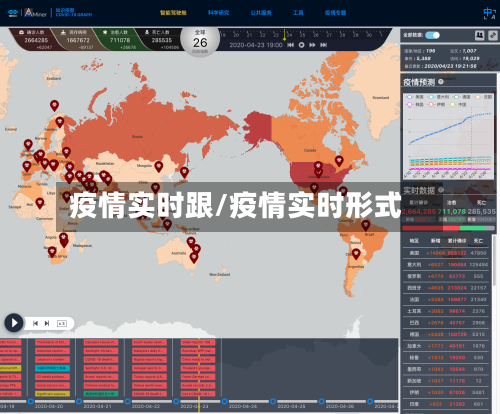Switch interface language with the 中/A icon
Screen dimensions: 500x414
click(x=489, y=13)
